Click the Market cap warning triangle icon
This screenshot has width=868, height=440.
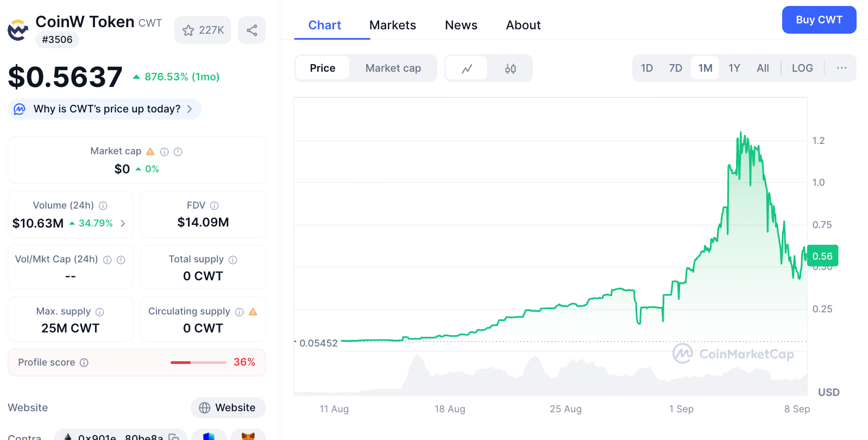tap(150, 152)
